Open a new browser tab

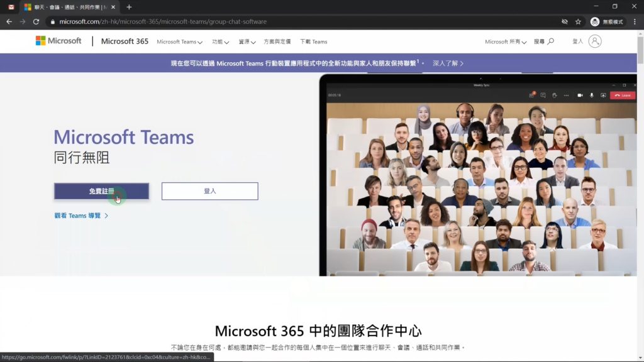click(129, 7)
